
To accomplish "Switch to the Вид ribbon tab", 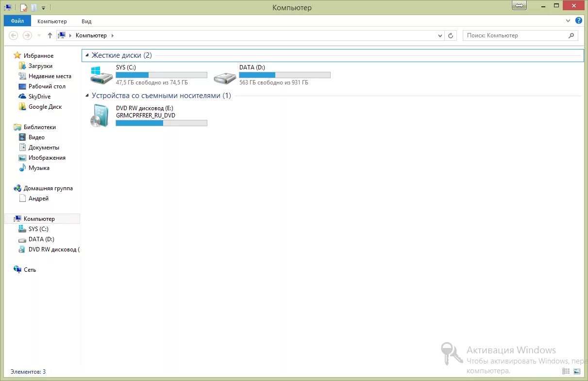I will (86, 21).
